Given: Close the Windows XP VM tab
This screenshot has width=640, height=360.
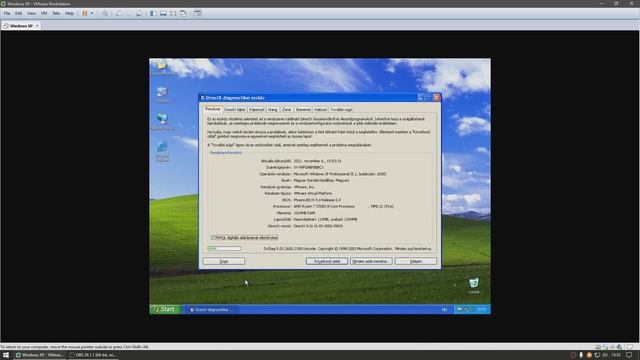Looking at the screenshot, I should click(37, 26).
